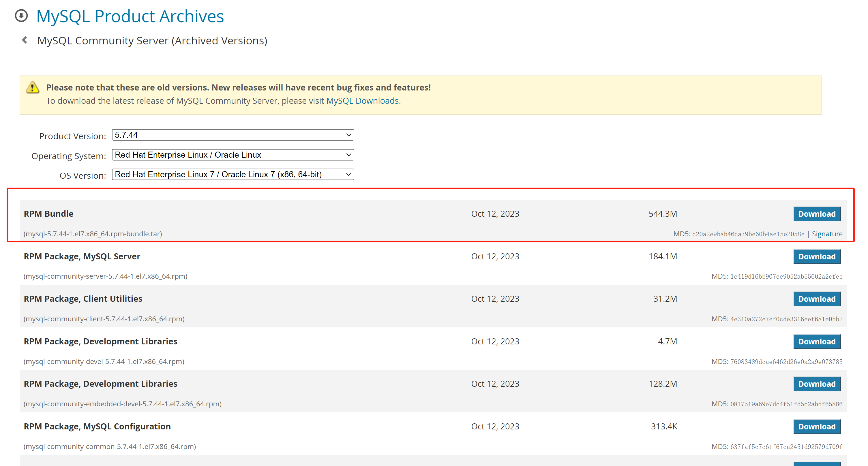Image resolution: width=868 pixels, height=466 pixels.
Task: Click the back chevron before MySQL Community Server
Action: (x=25, y=40)
